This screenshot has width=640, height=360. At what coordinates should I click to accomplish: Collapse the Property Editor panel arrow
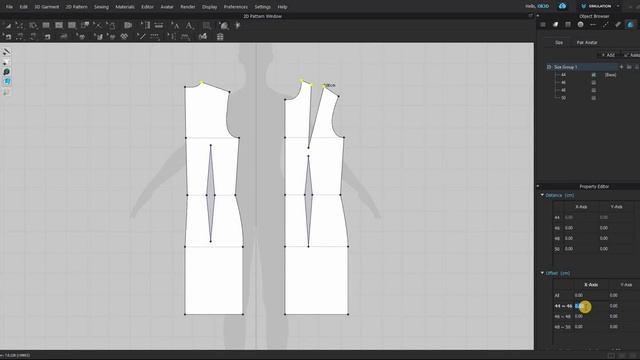[538, 186]
